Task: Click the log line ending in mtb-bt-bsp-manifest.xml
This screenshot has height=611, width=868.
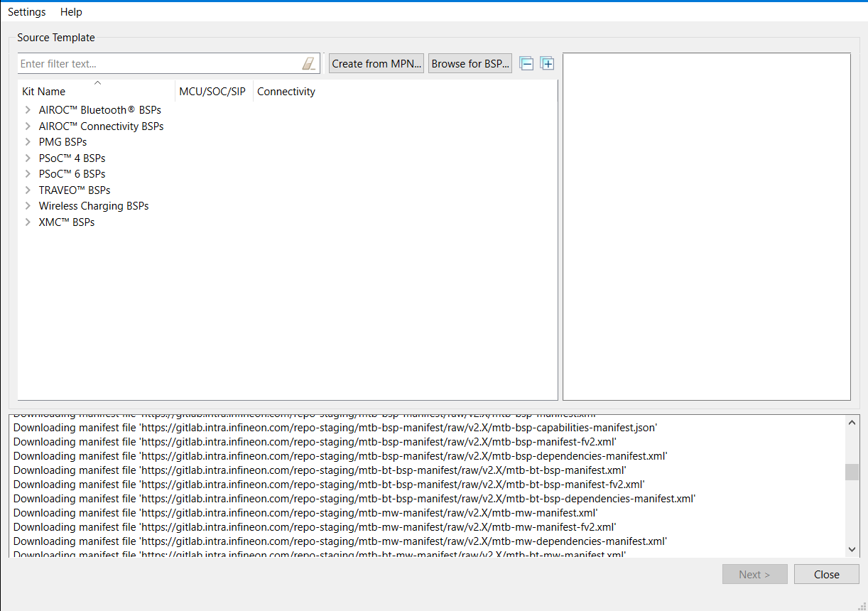Action: click(x=320, y=470)
